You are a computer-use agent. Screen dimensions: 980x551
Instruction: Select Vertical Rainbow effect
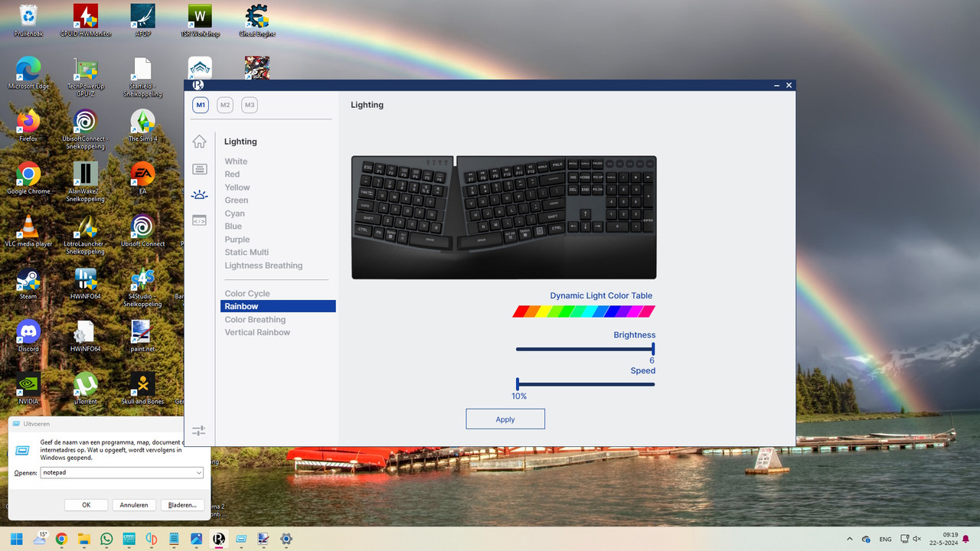coord(257,333)
